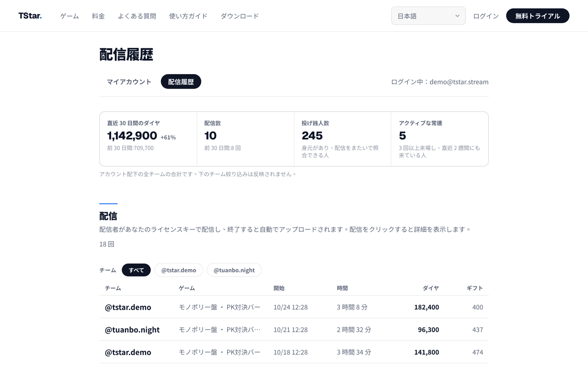Click the 3 時間 34 分 duration cell
This screenshot has width=588, height=368.
(354, 352)
